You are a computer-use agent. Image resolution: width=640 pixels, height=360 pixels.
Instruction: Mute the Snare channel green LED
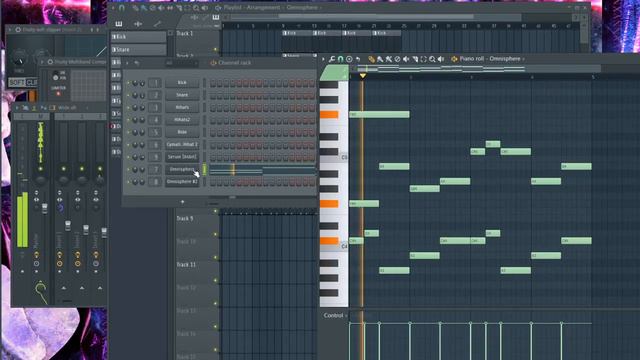(128, 96)
